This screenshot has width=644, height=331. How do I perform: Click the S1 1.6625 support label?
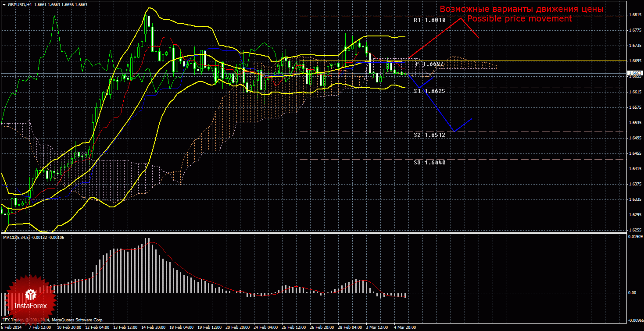(429, 91)
